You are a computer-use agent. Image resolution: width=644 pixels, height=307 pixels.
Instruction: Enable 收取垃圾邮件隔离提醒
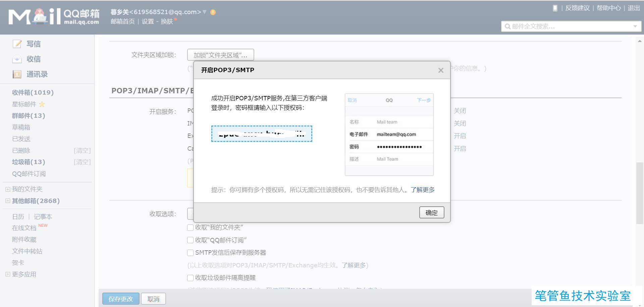[190, 278]
